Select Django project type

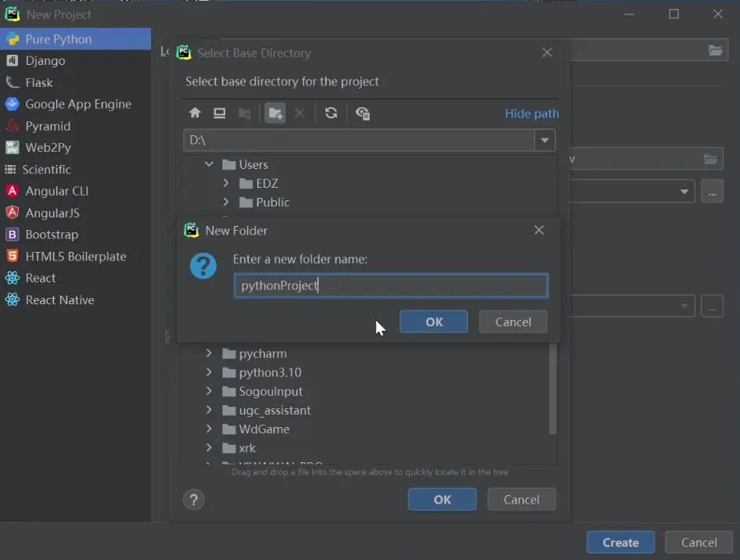click(45, 60)
